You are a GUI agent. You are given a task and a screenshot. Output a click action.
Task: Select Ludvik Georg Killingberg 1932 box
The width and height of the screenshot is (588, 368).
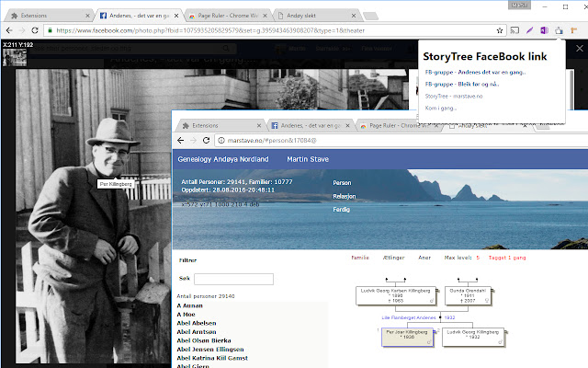tap(473, 337)
